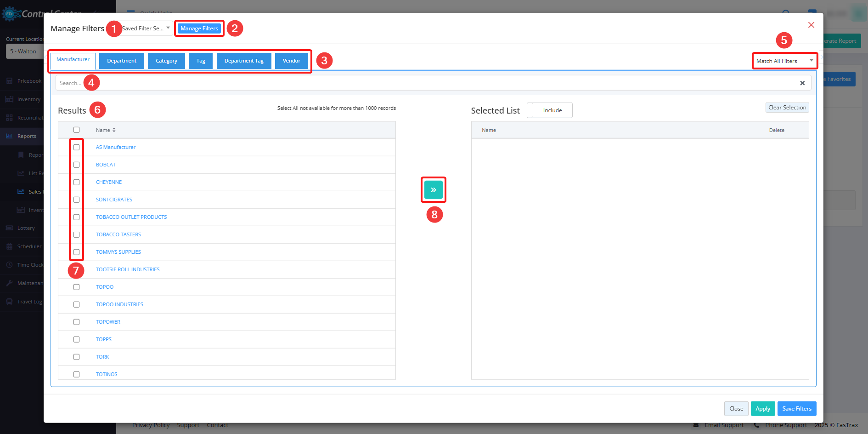
Task: Click the Pricebook sidebar icon
Action: tap(9, 81)
